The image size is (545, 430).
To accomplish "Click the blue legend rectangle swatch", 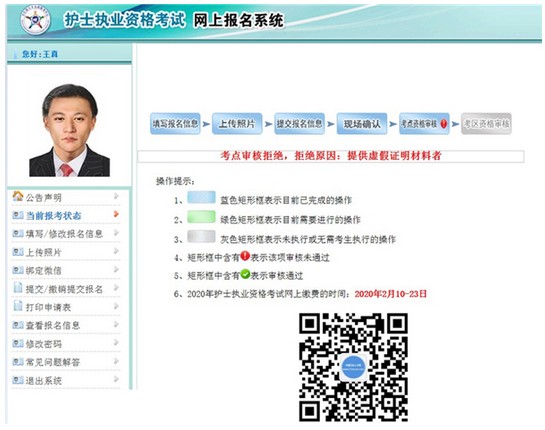I will coord(201,197).
